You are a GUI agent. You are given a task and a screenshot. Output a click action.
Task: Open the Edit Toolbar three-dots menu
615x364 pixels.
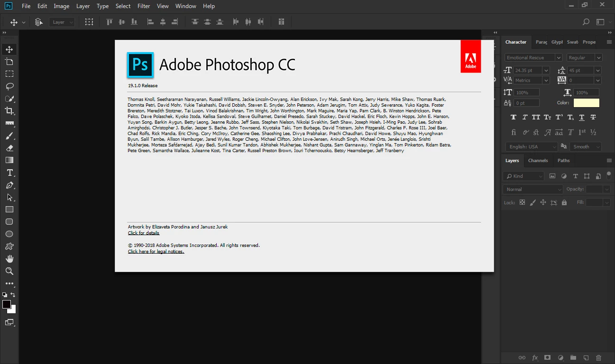tap(9, 283)
